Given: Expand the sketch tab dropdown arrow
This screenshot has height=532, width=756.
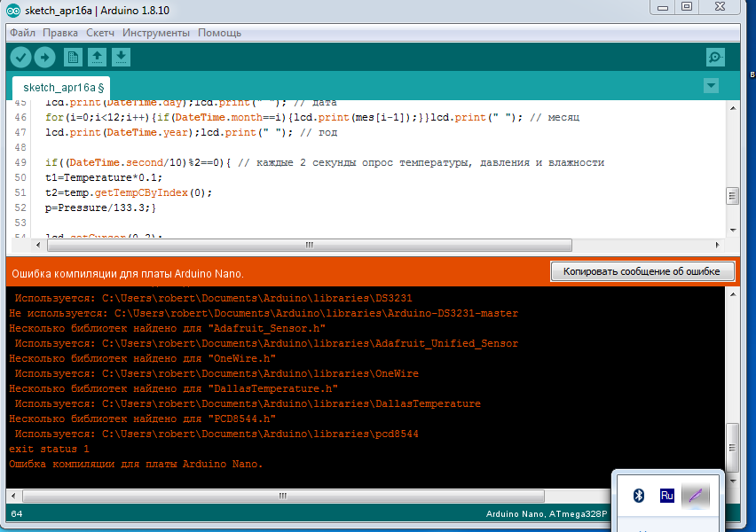Looking at the screenshot, I should [710, 86].
